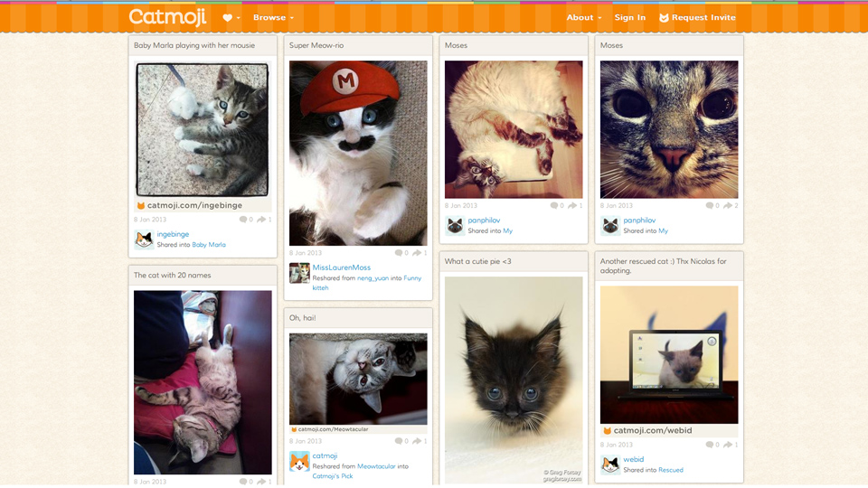Click comment bubble on Super Meow-rio post
The image size is (868, 488).
[399, 253]
